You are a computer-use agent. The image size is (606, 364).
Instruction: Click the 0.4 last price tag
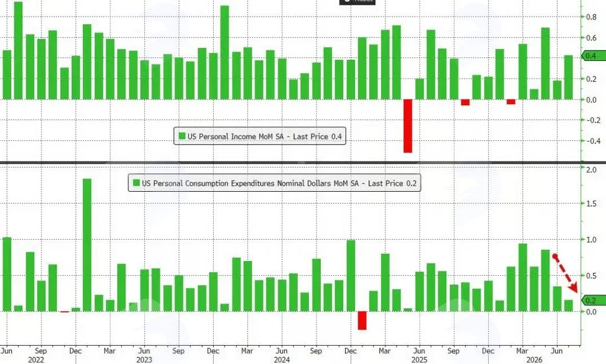[x=594, y=56]
